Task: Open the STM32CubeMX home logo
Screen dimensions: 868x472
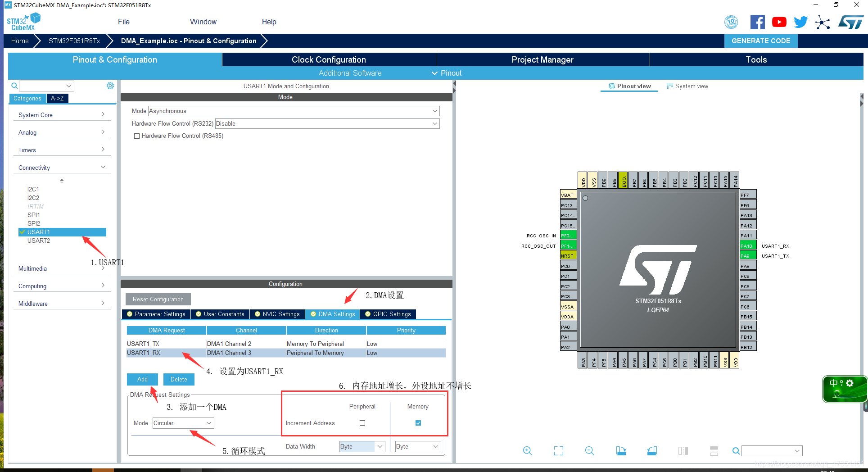Action: (x=23, y=22)
